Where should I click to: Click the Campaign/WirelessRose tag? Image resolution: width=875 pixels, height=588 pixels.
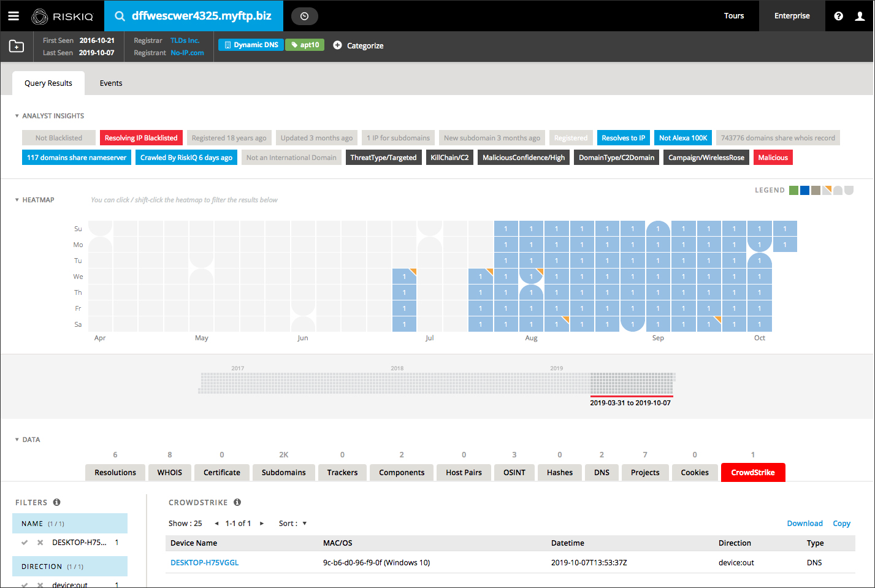[706, 158]
